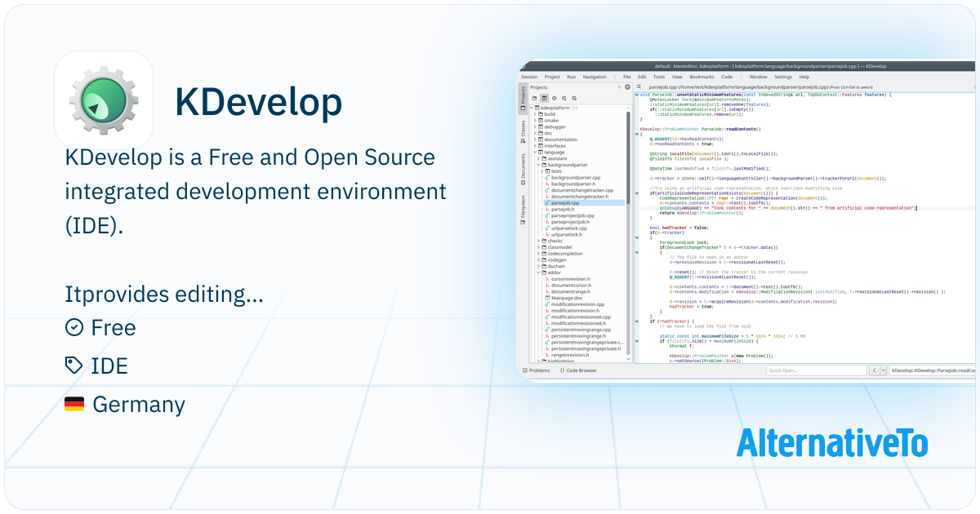
Task: Click the first folder icon in Projects toolbar
Action: click(x=534, y=97)
